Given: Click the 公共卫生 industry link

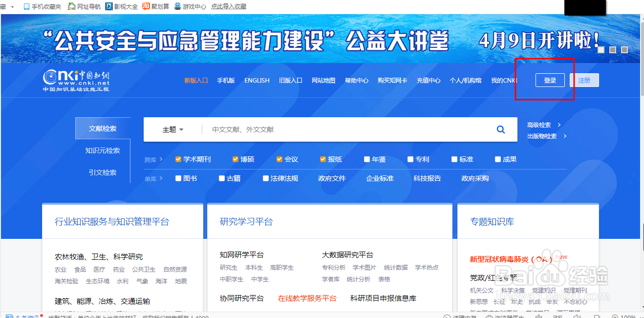Looking at the screenshot, I should point(144,269).
